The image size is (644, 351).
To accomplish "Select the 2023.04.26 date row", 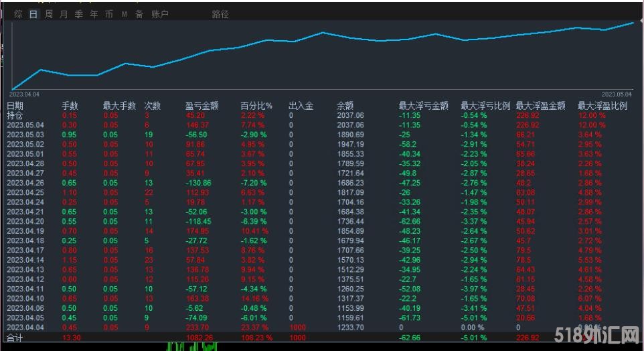I will tap(25, 183).
